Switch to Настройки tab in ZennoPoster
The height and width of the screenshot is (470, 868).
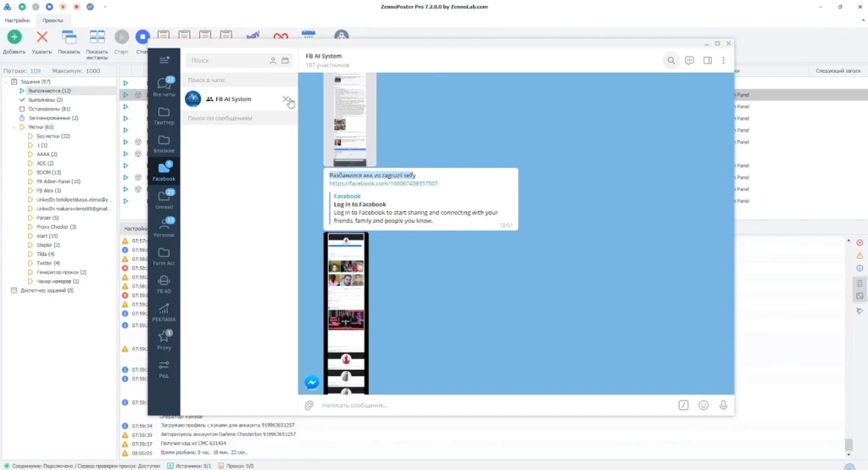click(17, 20)
